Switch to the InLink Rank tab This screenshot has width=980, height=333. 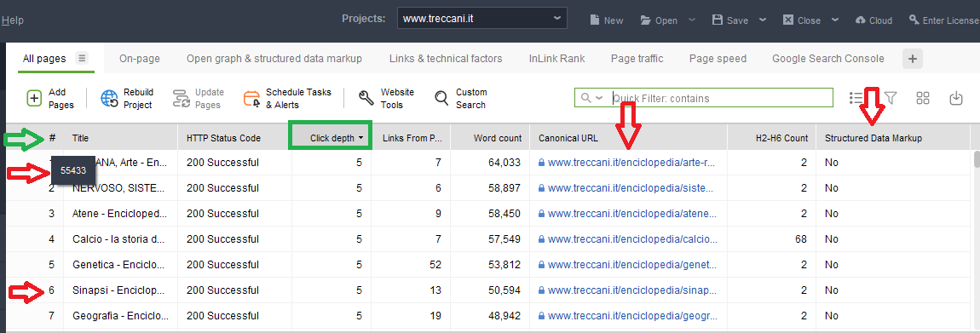(x=556, y=59)
